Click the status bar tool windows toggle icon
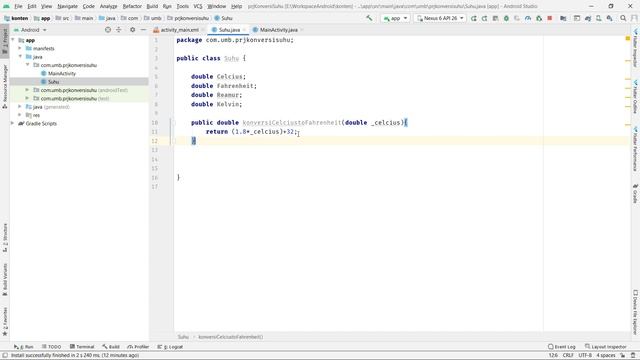This screenshot has height=360, width=640. (5, 356)
